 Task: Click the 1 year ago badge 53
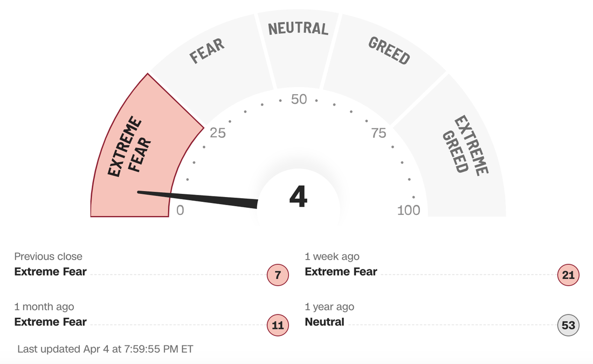(x=568, y=325)
